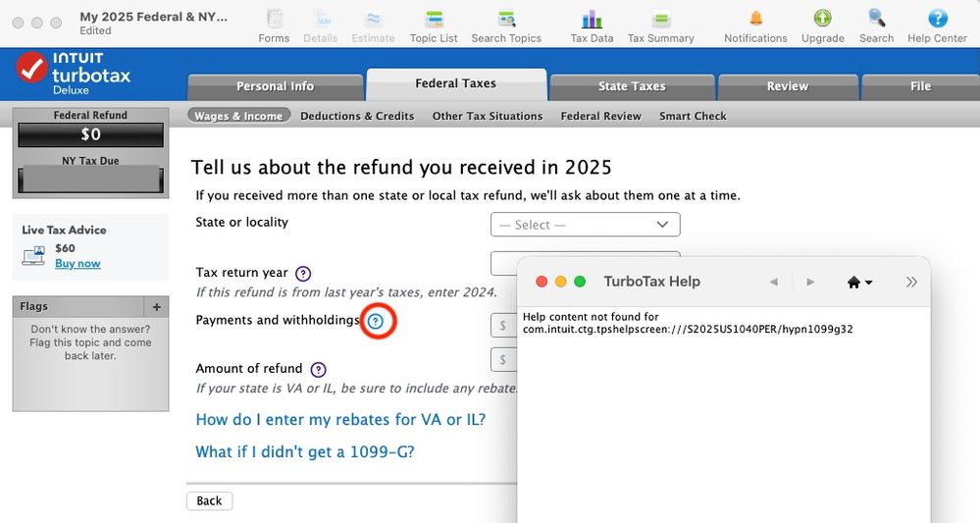Select Other Tax Situations subtab

coord(488,116)
